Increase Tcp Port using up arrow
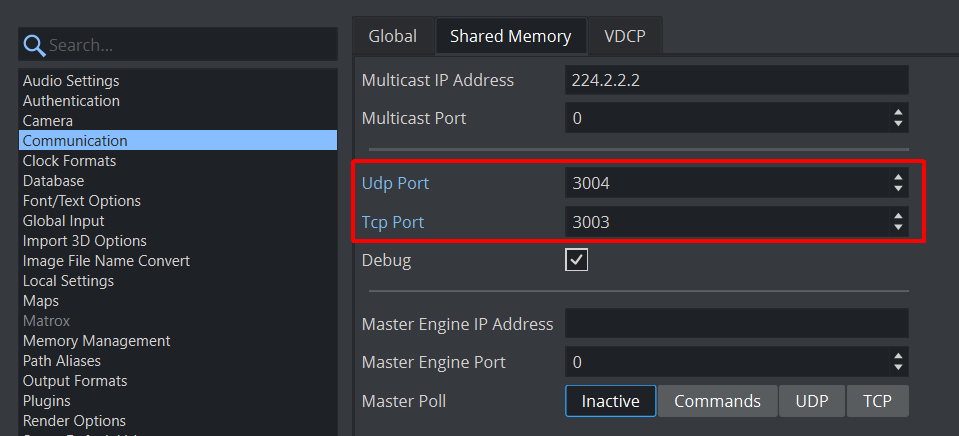 tap(898, 216)
